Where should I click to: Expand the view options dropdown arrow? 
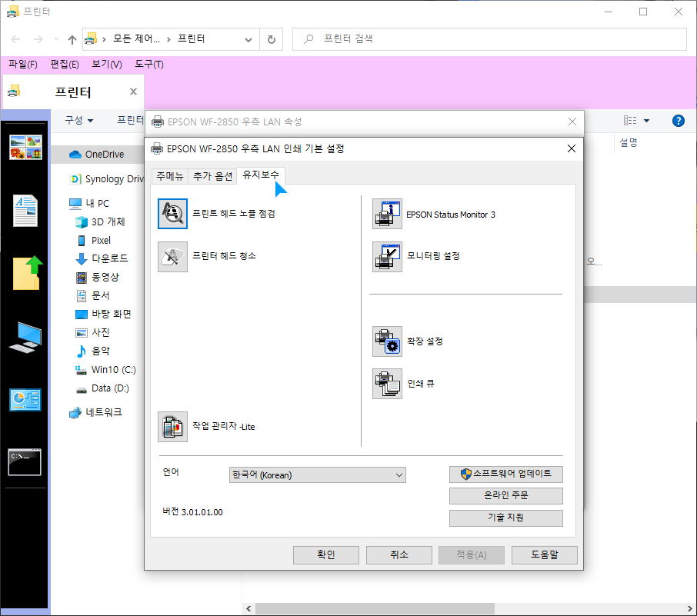pyautogui.click(x=647, y=121)
